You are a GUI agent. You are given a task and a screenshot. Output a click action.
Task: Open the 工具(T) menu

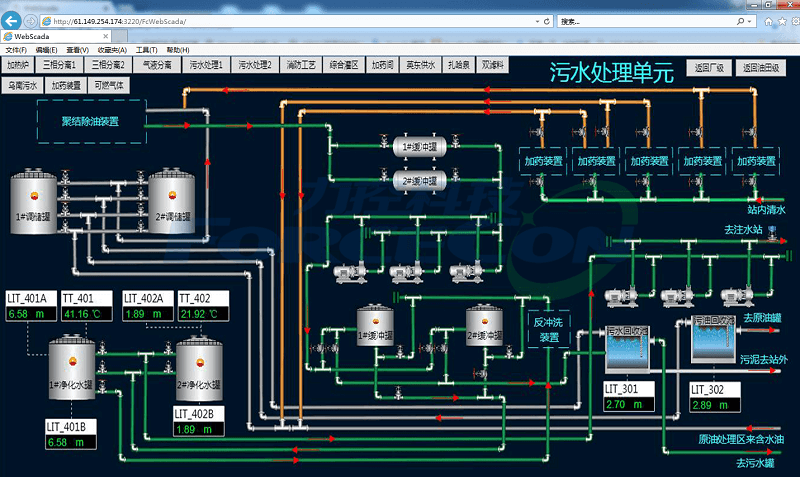[x=146, y=49]
